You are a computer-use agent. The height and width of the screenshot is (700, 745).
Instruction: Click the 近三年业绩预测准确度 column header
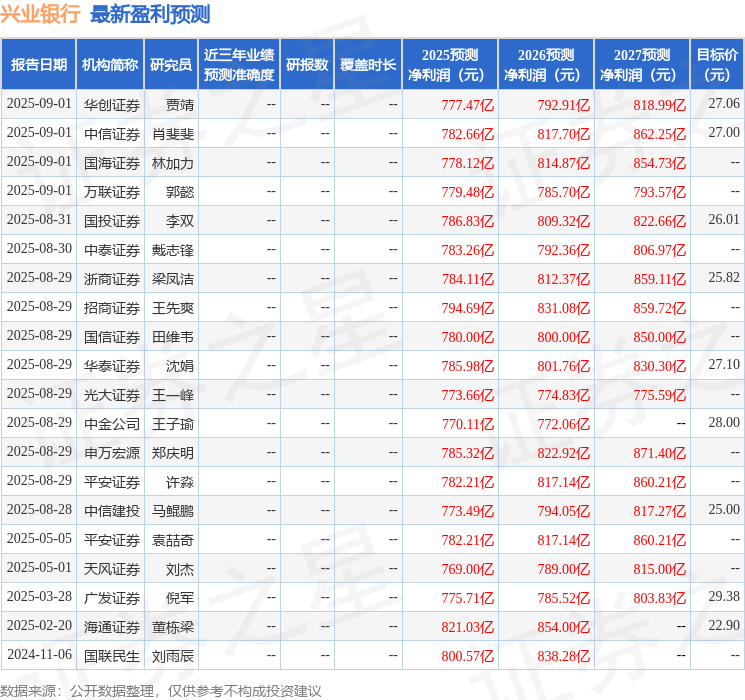point(239,65)
